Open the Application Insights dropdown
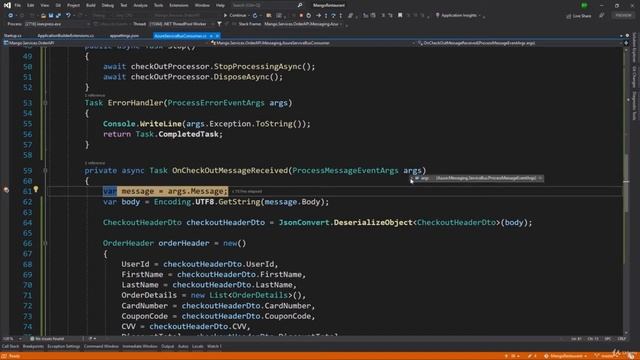640x360 pixels. (459, 16)
